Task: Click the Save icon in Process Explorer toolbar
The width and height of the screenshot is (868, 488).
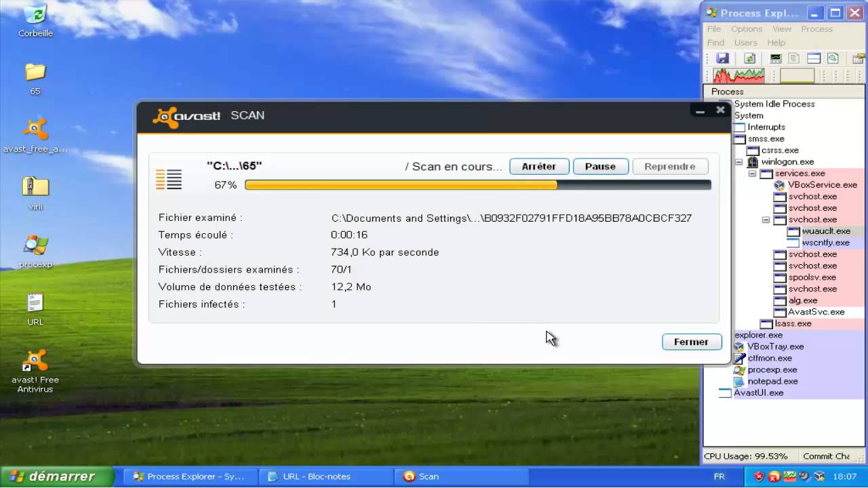Action: coord(722,59)
